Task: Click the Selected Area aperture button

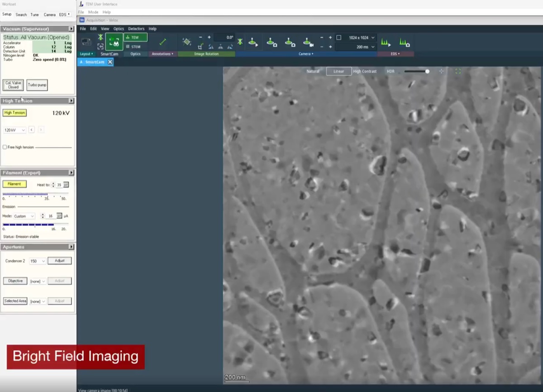Action: (15, 301)
